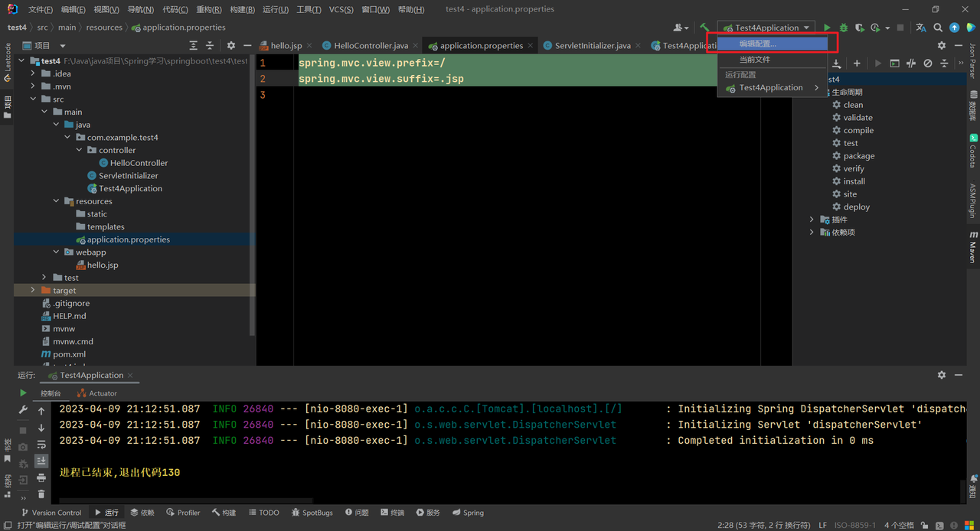Toggle soft-wrap in console
Screen dimensions: 980x531
(41, 445)
